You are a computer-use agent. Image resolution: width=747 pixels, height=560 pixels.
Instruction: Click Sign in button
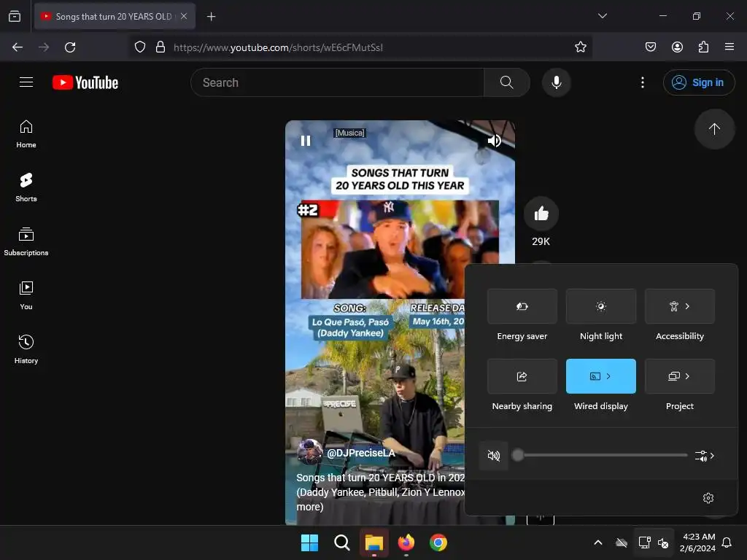click(x=698, y=82)
